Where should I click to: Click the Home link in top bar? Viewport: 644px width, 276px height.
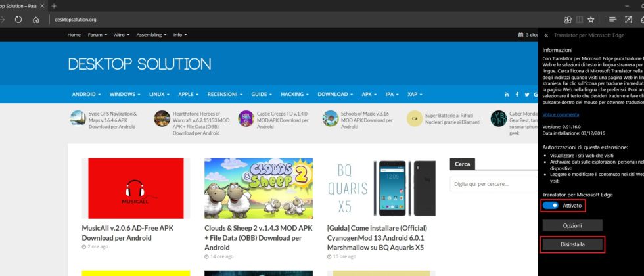[74, 35]
